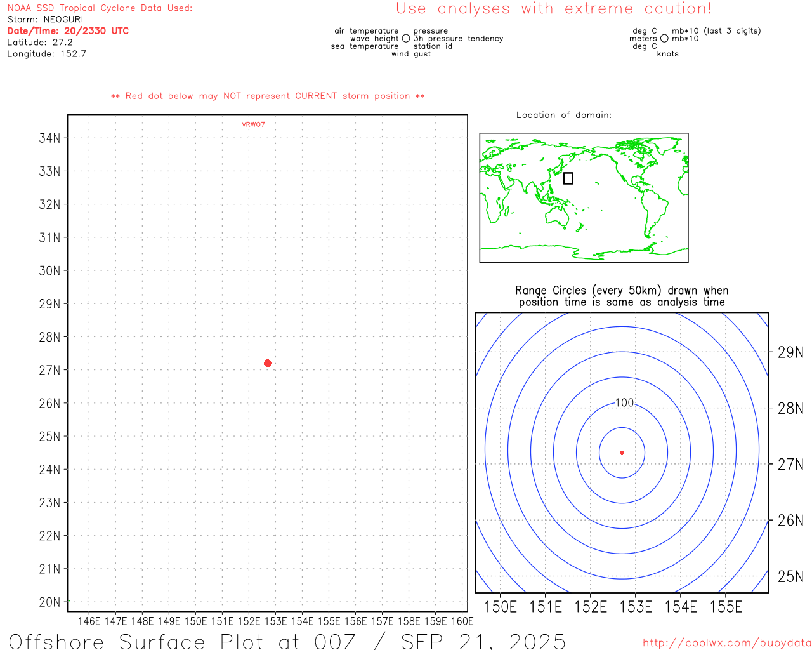The width and height of the screenshot is (812, 650).
Task: Click the legend circle beside meters label
Action: point(664,39)
